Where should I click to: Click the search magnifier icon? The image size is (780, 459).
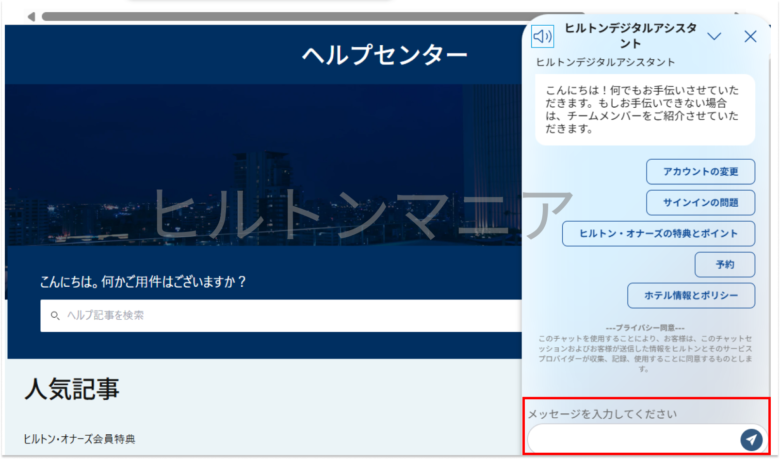pyautogui.click(x=55, y=316)
